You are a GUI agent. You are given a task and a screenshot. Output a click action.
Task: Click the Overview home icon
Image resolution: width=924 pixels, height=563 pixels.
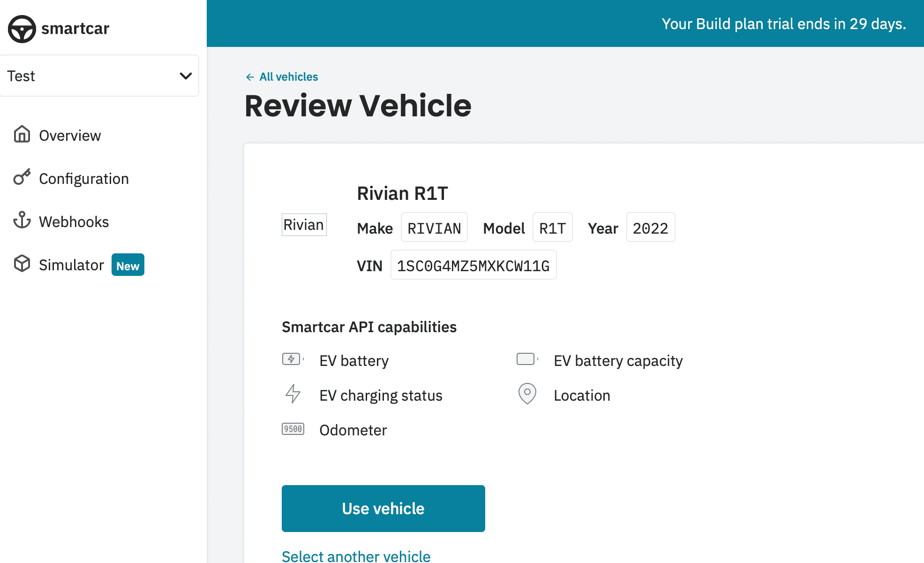[x=22, y=134]
